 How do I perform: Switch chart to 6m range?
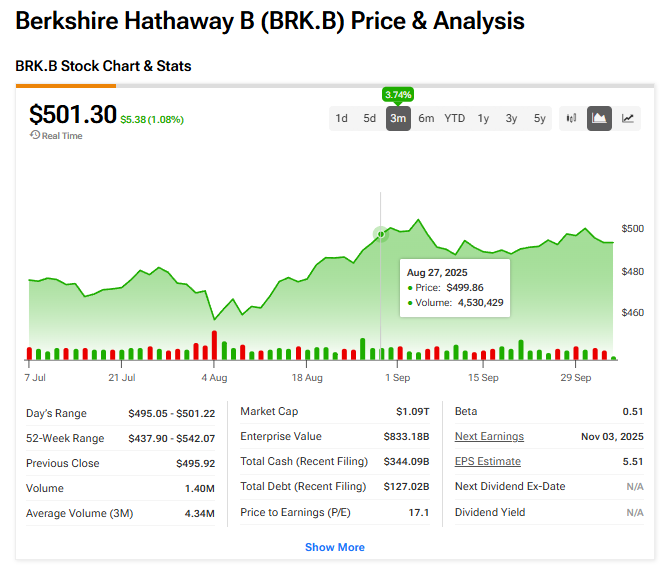426,118
